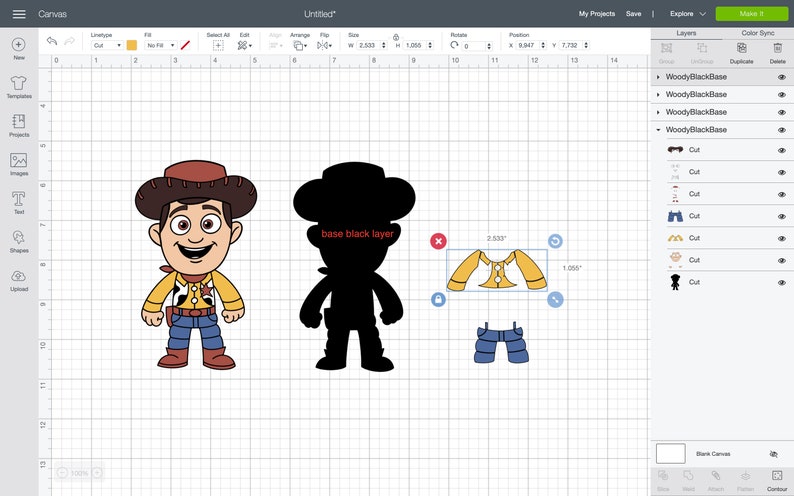794x496 pixels.
Task: Open the Flip dropdown
Action: [x=324, y=46]
